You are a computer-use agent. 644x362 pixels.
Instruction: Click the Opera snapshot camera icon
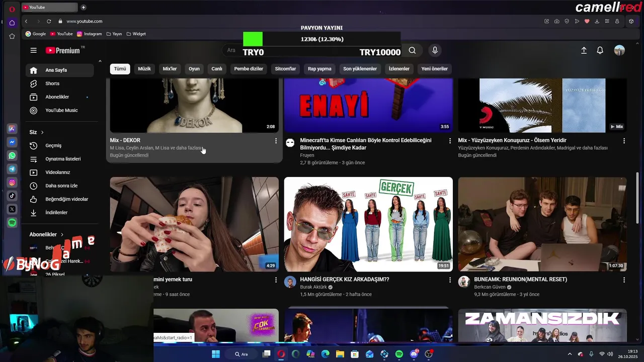click(556, 21)
